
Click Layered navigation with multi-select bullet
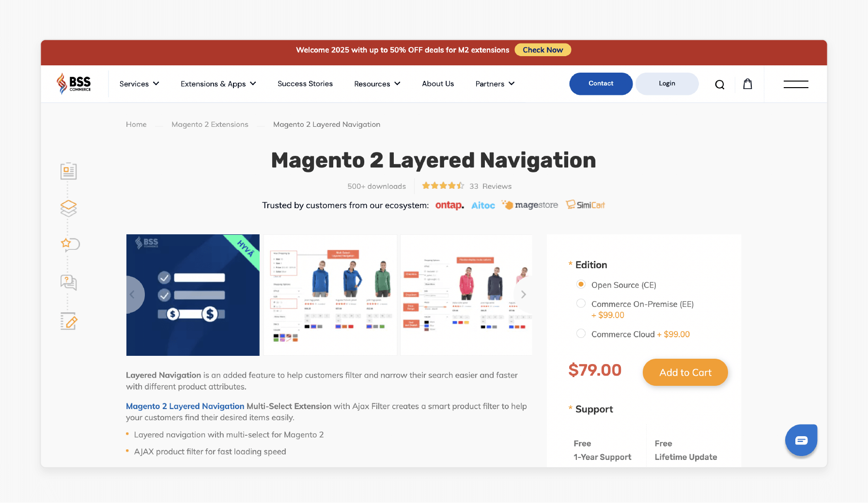[x=229, y=435]
